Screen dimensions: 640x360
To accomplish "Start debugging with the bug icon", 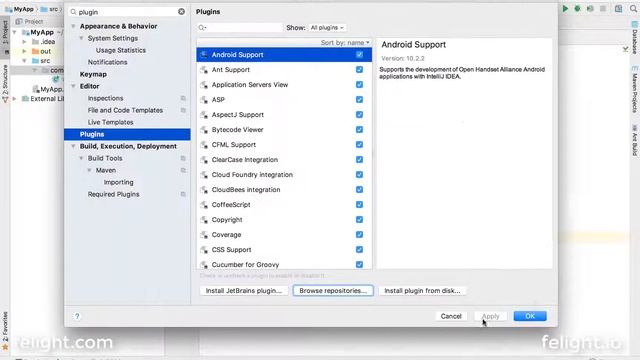I will (x=578, y=9).
